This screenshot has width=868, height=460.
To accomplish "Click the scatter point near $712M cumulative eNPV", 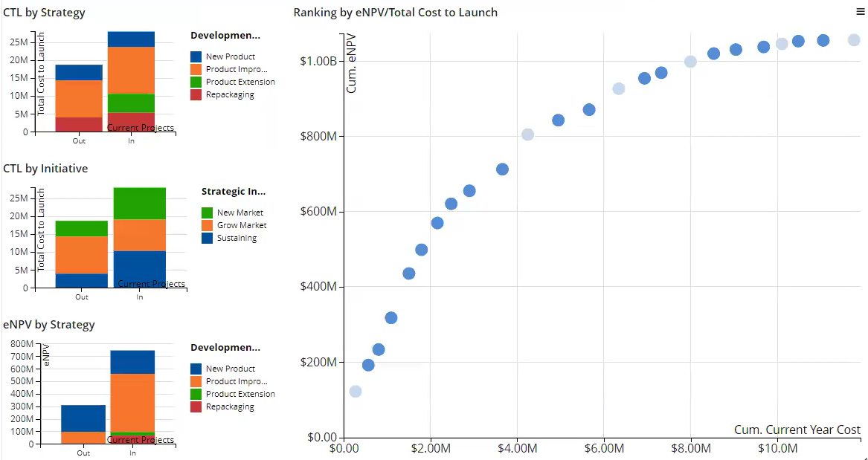I will pyautogui.click(x=502, y=169).
